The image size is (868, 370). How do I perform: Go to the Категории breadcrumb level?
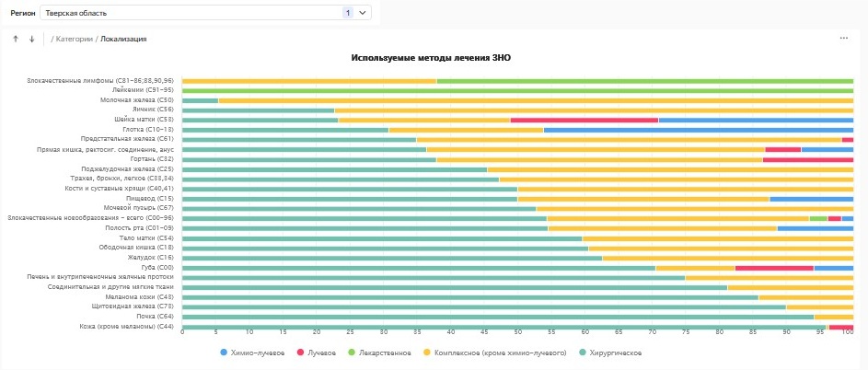coord(75,39)
